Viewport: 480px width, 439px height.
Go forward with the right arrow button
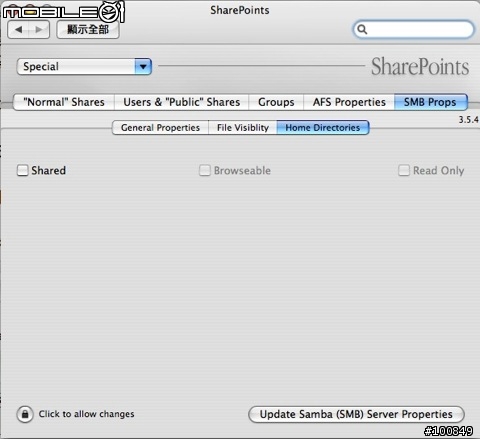pos(39,30)
